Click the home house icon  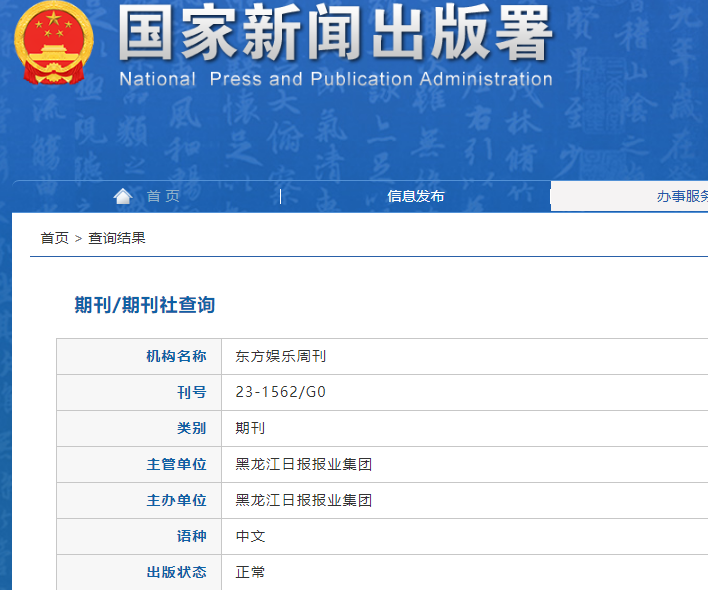[123, 196]
